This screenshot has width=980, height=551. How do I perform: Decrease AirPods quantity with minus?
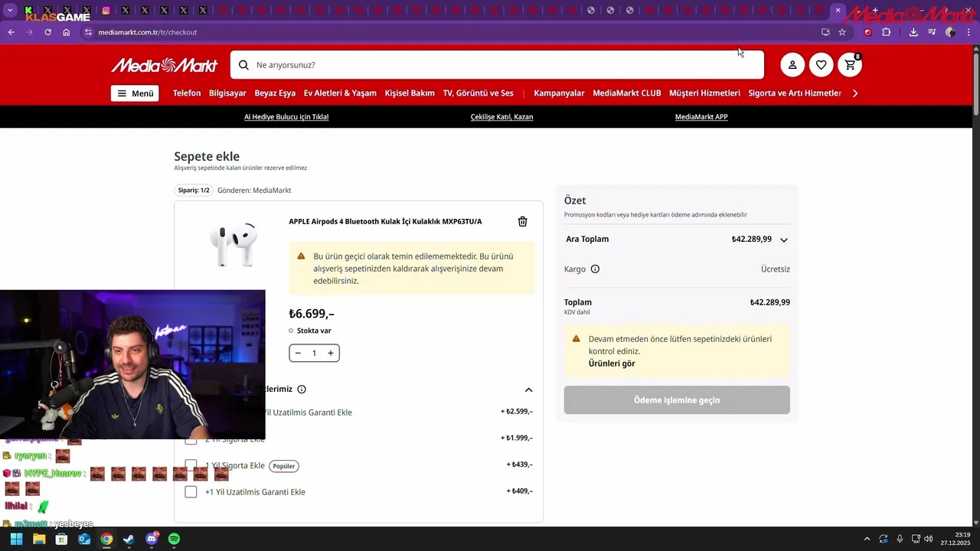pos(298,353)
